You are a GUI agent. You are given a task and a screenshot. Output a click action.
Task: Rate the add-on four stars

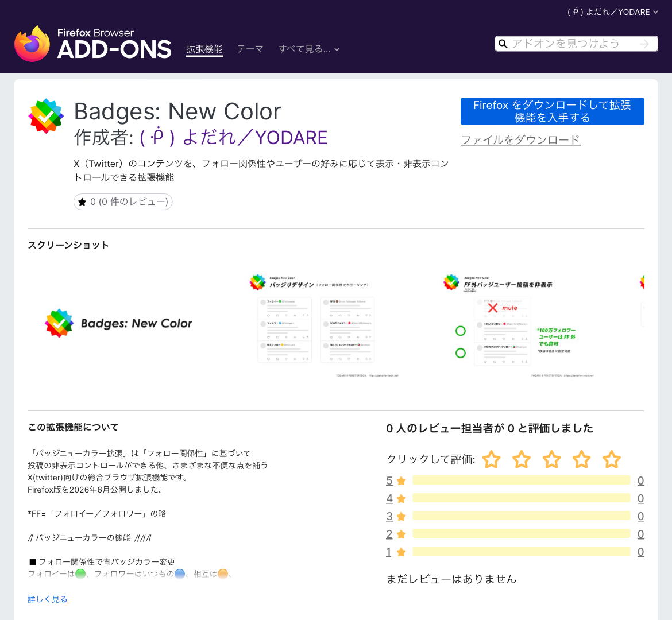[x=582, y=460]
